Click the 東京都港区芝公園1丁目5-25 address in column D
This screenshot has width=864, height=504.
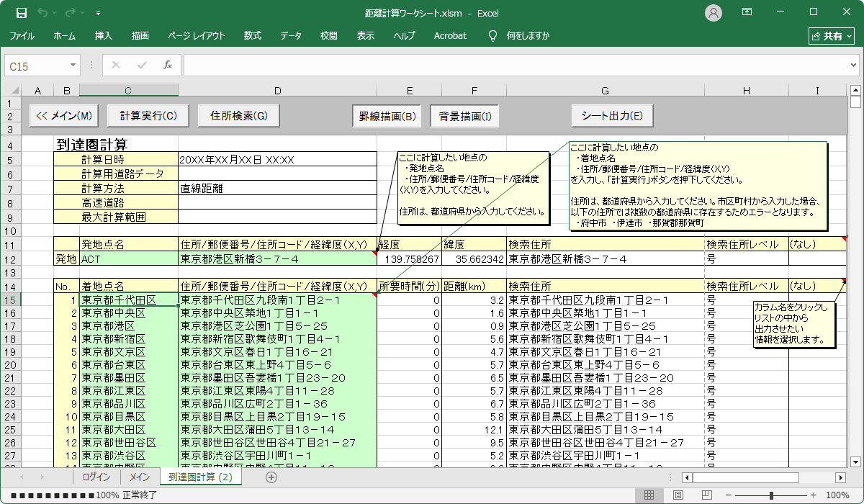coord(277,325)
